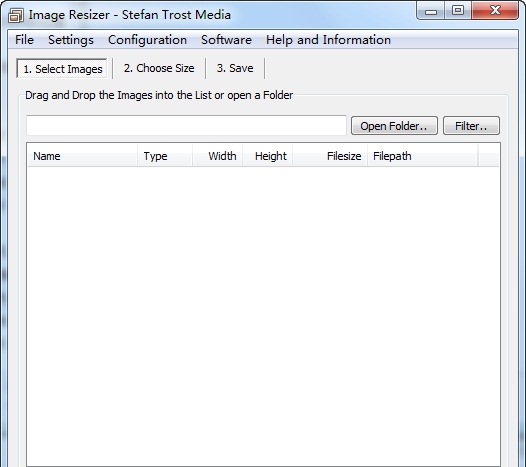
Task: Open the Software menu
Action: [226, 40]
